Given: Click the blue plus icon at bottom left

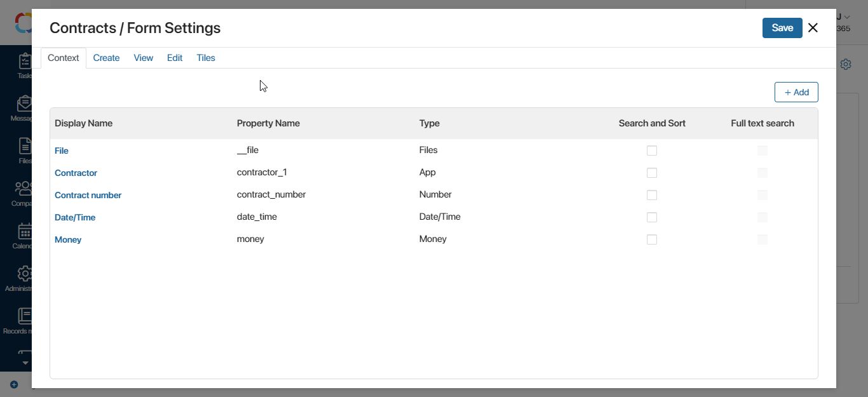Looking at the screenshot, I should click(x=14, y=384).
